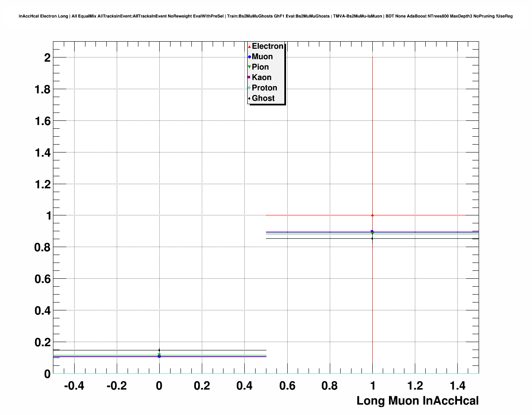Click the plot title text at top

266,16
